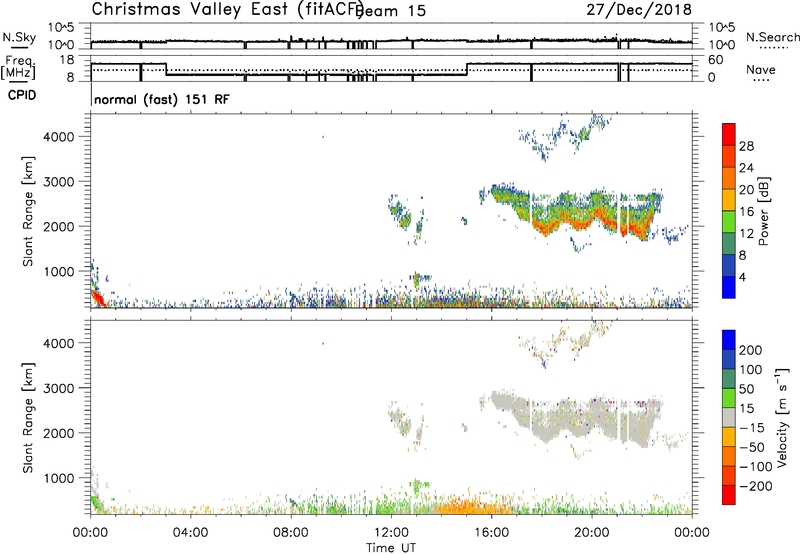Click the 'Christmas Valley East (fitACF)' title
This screenshot has width=800, height=554.
[x=228, y=9]
